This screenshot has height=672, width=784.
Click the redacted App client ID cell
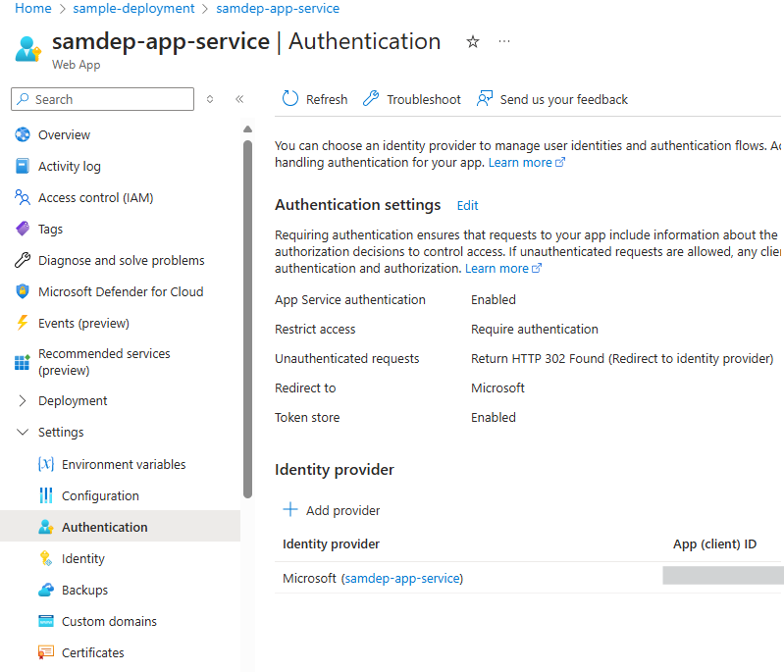pos(723,576)
